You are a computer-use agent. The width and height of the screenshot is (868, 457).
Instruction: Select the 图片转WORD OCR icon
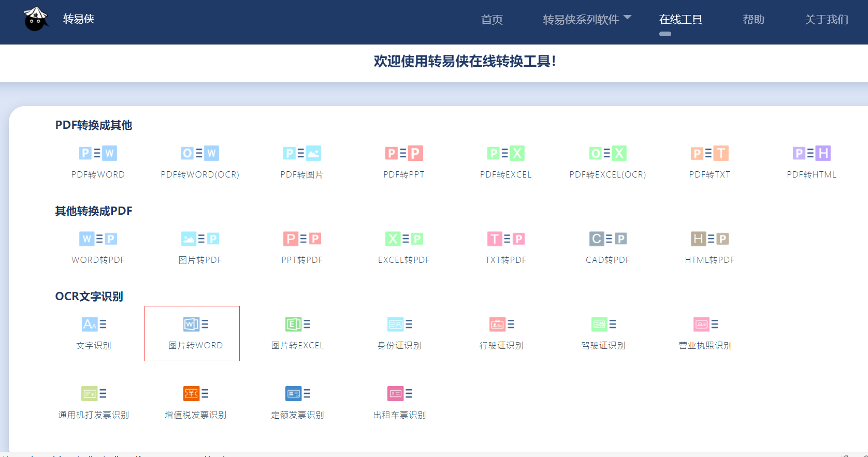click(x=196, y=324)
